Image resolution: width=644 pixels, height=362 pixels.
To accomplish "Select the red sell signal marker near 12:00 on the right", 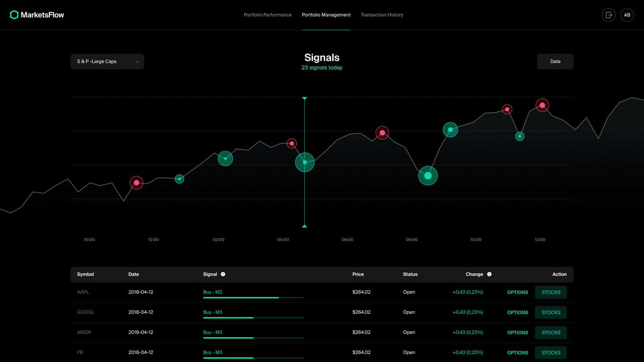I will 543,105.
